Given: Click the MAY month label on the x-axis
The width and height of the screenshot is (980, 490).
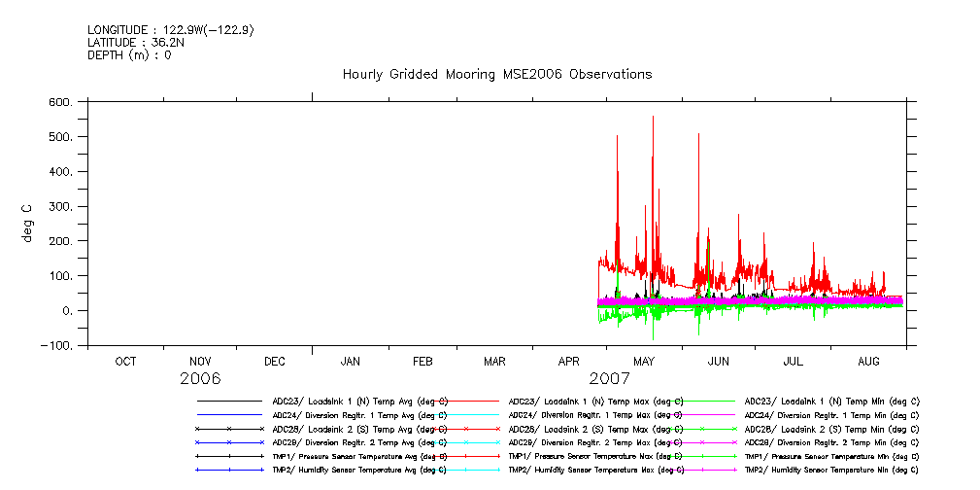Looking at the screenshot, I should (x=643, y=362).
